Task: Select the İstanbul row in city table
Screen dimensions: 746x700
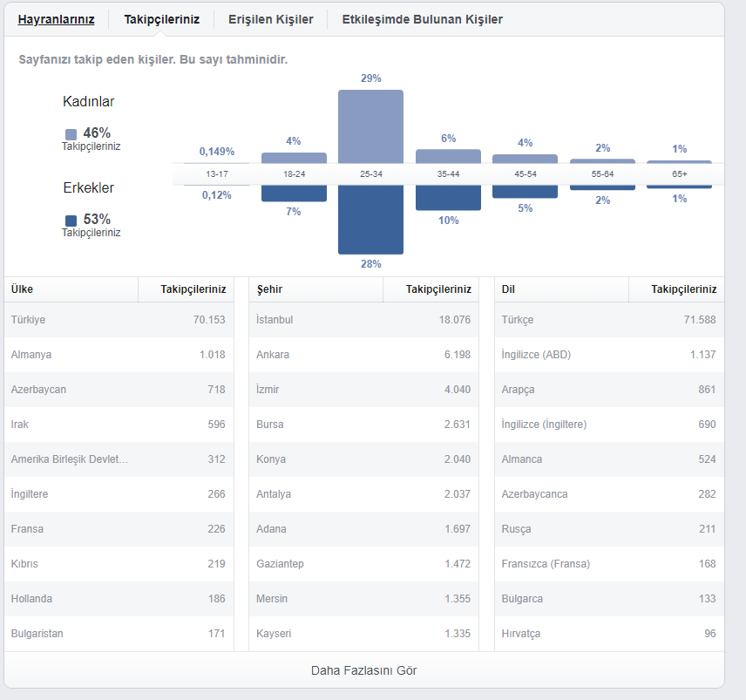Action: [x=363, y=320]
